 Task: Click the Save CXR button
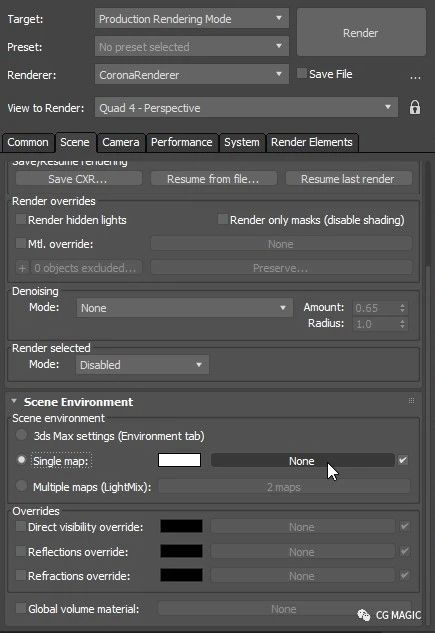[78, 179]
